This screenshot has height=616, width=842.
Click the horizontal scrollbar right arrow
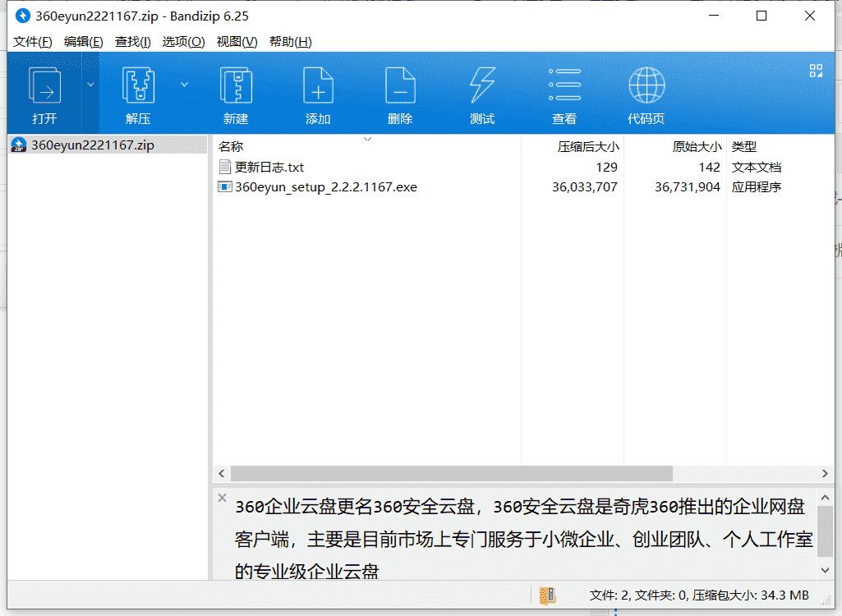[x=825, y=473]
